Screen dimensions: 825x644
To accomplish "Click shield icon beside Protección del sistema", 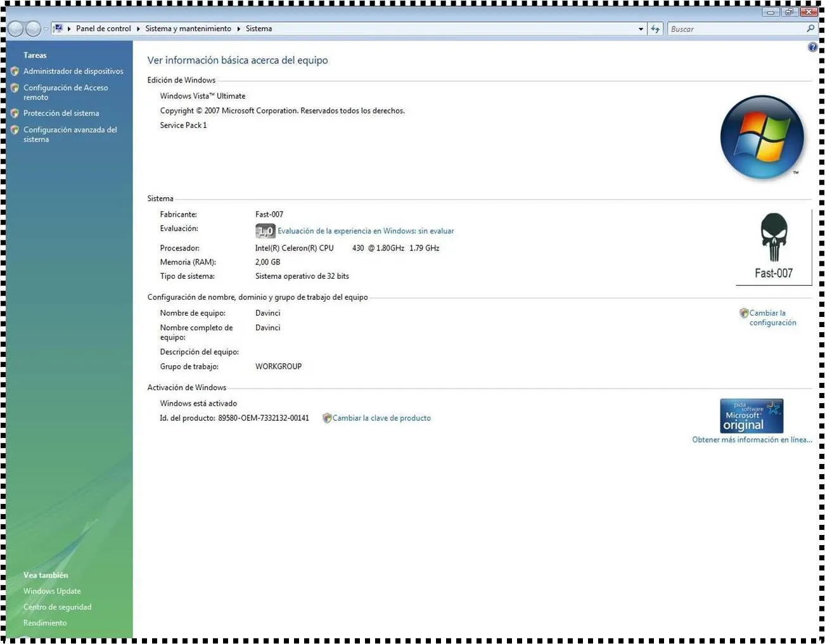I will (x=15, y=113).
